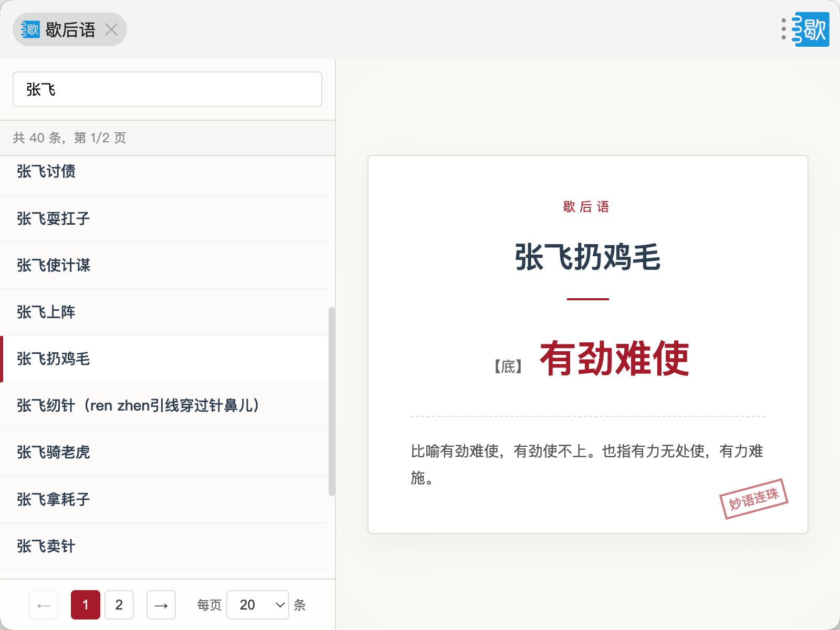
Task: Select the 张飞纫针 list item
Action: (138, 405)
